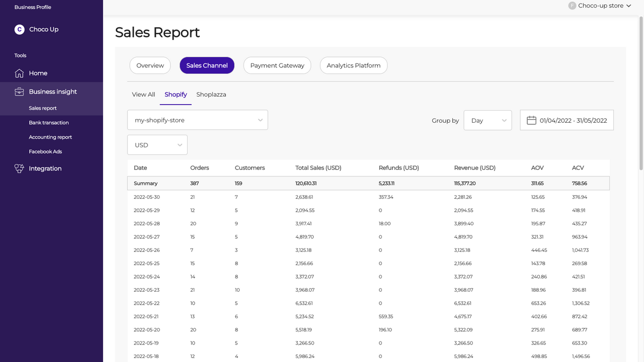Switch to the Shoplazza tab
Image resolution: width=644 pixels, height=362 pixels.
[x=211, y=95]
